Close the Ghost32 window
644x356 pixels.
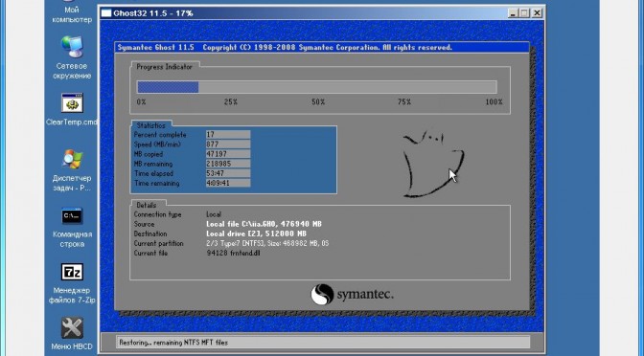(537, 13)
